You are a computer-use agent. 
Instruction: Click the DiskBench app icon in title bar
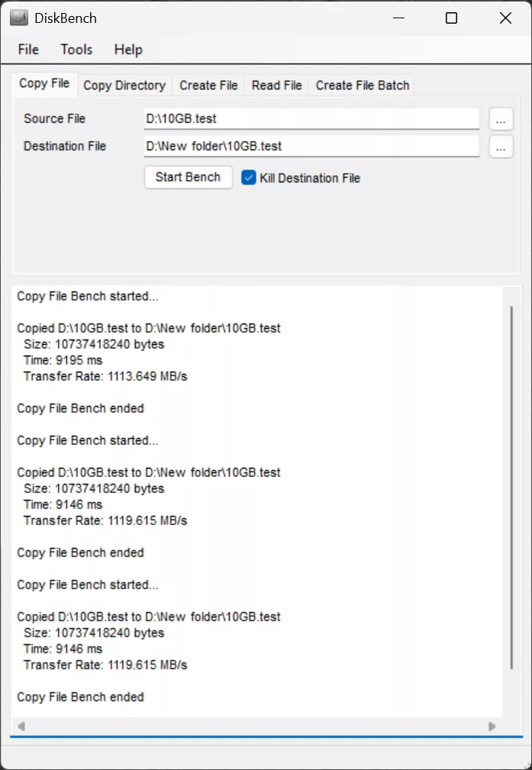(18, 18)
